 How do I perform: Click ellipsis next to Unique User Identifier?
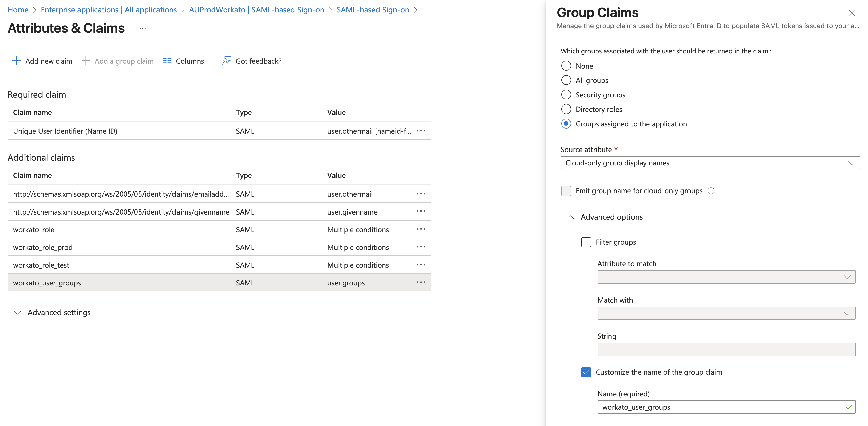pyautogui.click(x=421, y=131)
